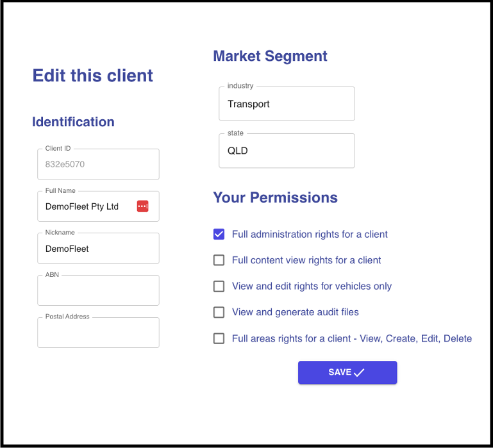Open the state field showing QLD

287,151
